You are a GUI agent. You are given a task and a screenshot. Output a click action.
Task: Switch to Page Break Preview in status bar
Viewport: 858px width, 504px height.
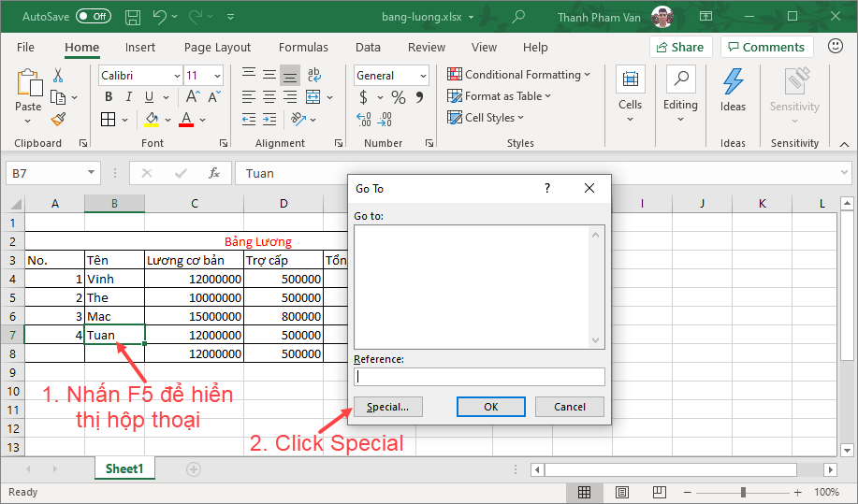coord(660,493)
